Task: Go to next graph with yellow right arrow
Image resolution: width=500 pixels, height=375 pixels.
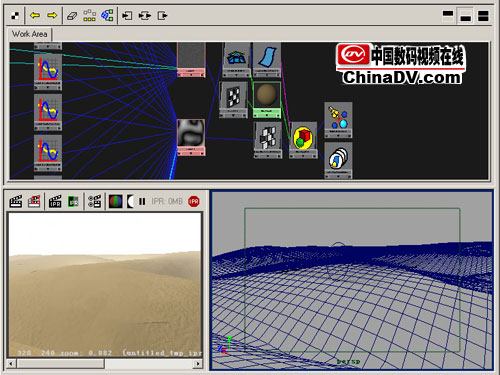Action: tap(52, 15)
